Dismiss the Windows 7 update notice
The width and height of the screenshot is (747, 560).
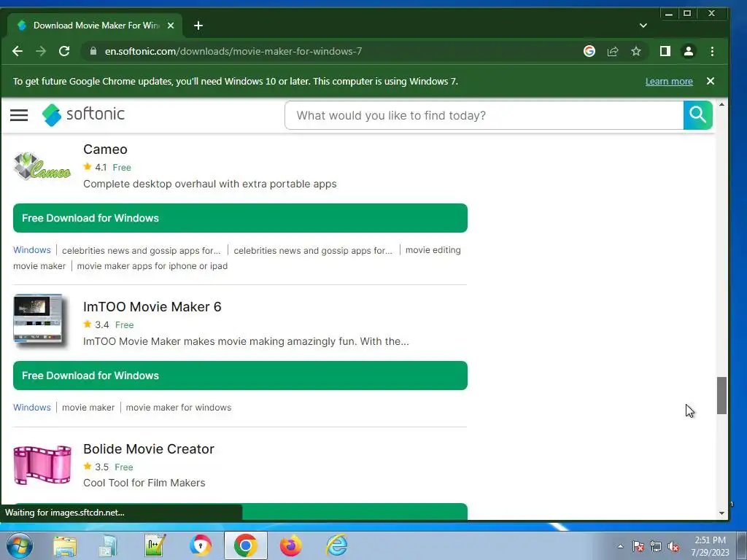(x=711, y=82)
